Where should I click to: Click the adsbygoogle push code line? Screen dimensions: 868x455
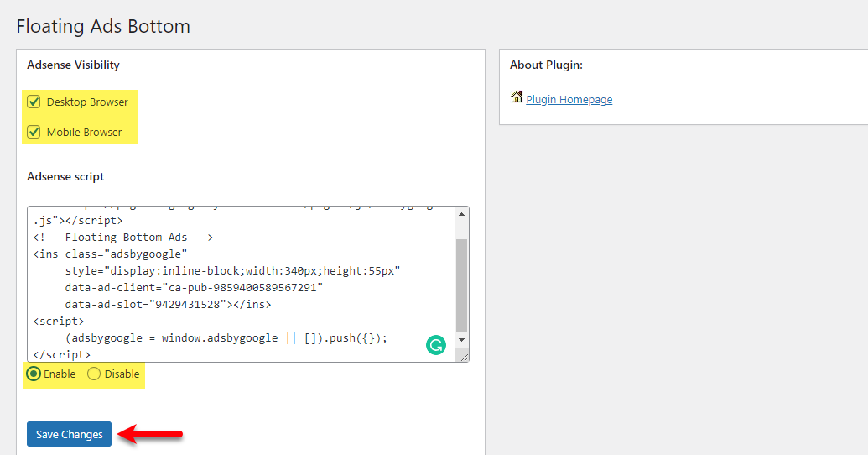226,338
